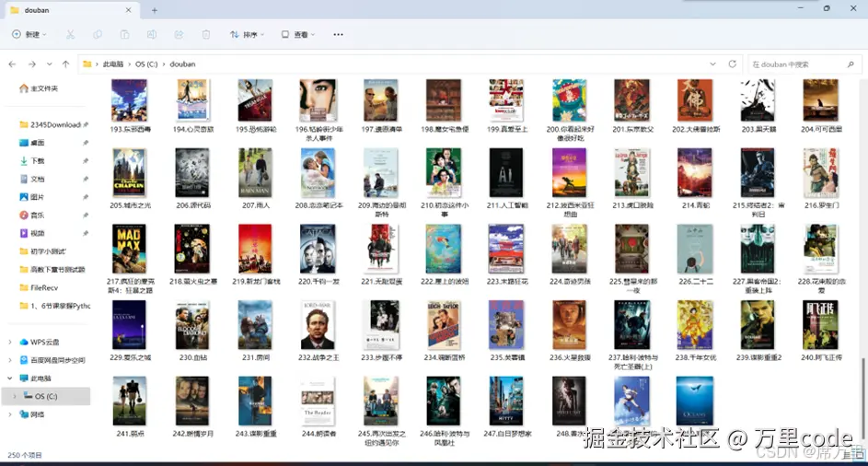Screen dimensions: 868x466
Task: Open the 查看 (View) dropdown
Action: point(298,34)
